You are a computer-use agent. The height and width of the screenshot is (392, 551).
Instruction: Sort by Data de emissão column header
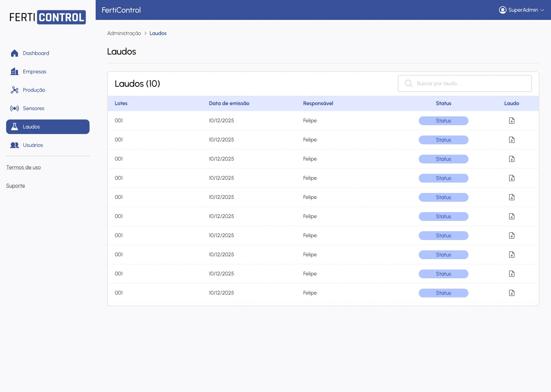(229, 103)
